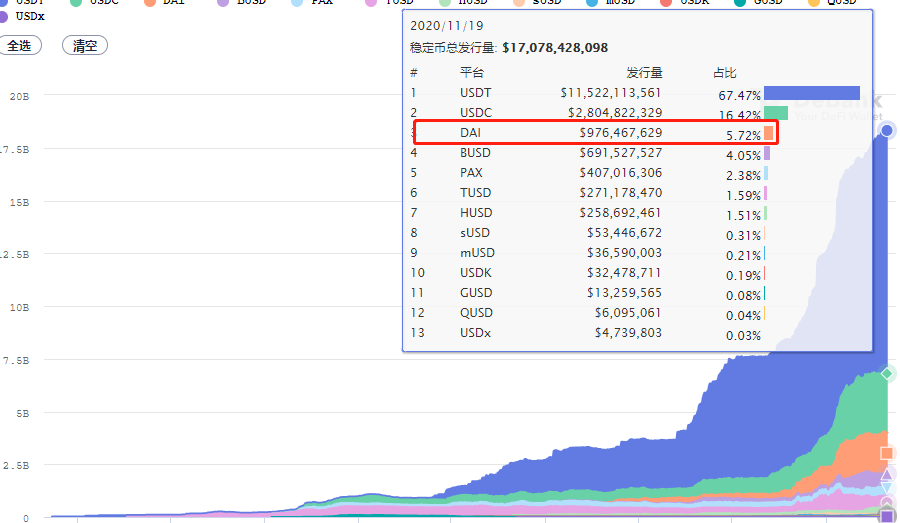The height and width of the screenshot is (523, 900).
Task: Click the USDK amount $32,478,711
Action: point(624,273)
